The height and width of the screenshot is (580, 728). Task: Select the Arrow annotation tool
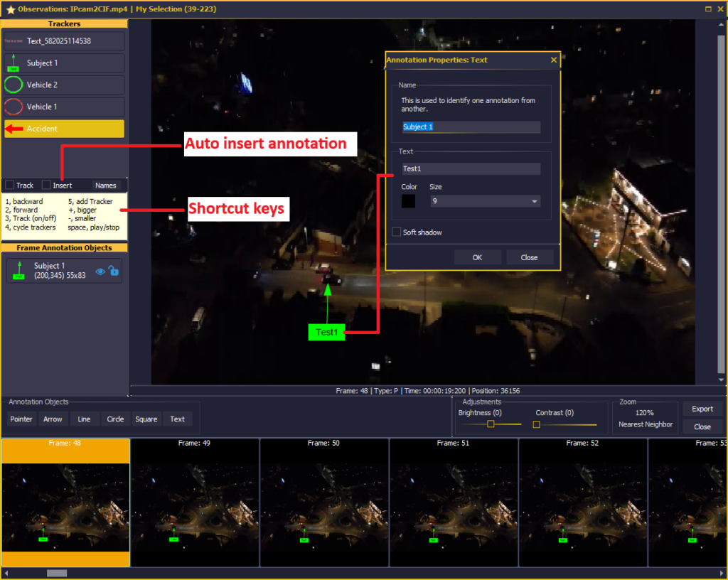[x=53, y=419]
